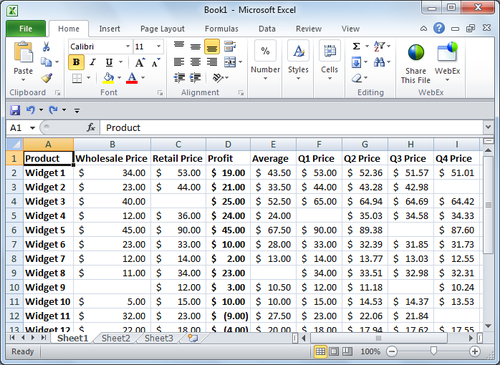Image resolution: width=500 pixels, height=365 pixels.
Task: Click the Redo arrow
Action: [x=53, y=110]
